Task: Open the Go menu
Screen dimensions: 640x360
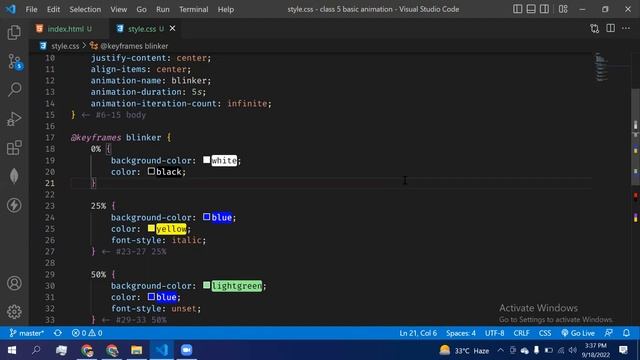Action: (141, 9)
